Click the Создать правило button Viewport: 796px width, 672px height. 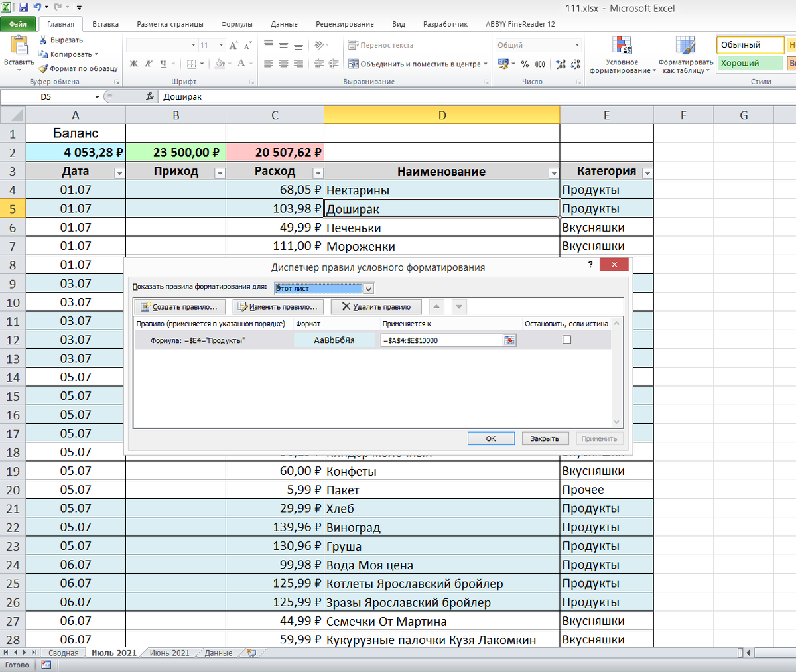coord(180,306)
